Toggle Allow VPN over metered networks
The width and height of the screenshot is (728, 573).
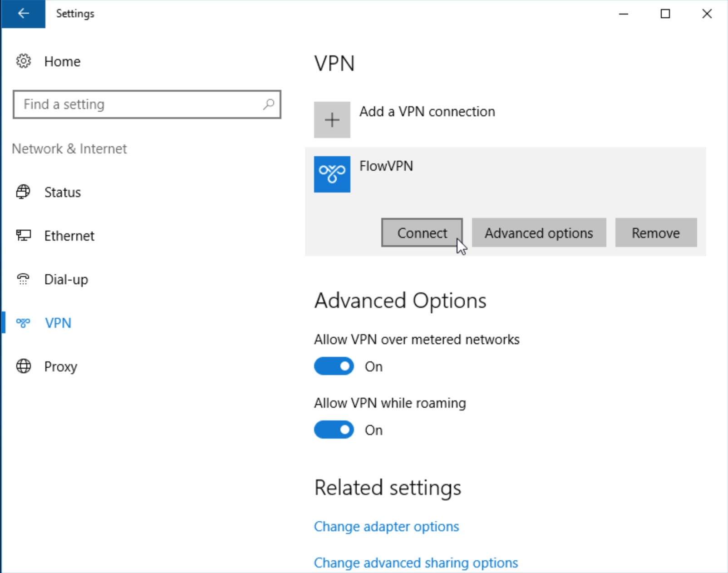point(334,366)
